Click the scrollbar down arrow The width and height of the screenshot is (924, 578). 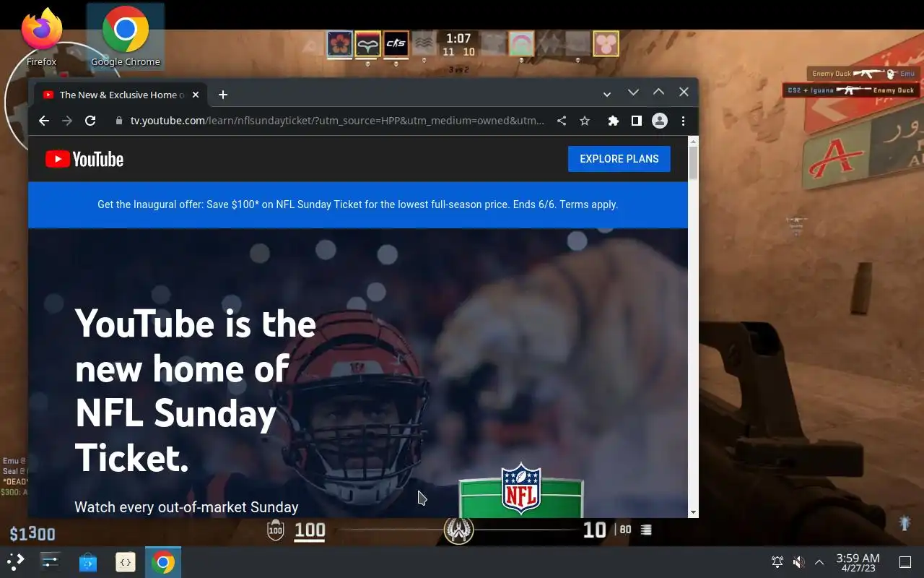point(694,512)
